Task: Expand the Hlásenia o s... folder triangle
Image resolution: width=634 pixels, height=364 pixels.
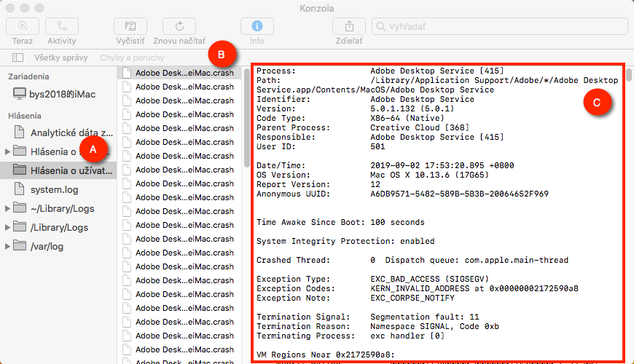Action: pos(7,151)
